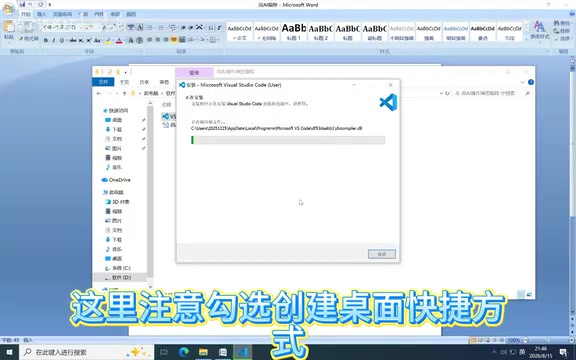Apply yellow text highlight color in Word

point(108,40)
